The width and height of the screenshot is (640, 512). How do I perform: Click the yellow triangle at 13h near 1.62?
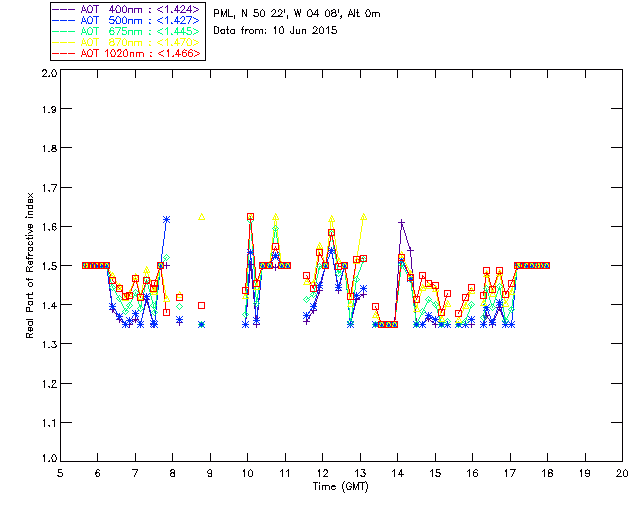coord(364,217)
